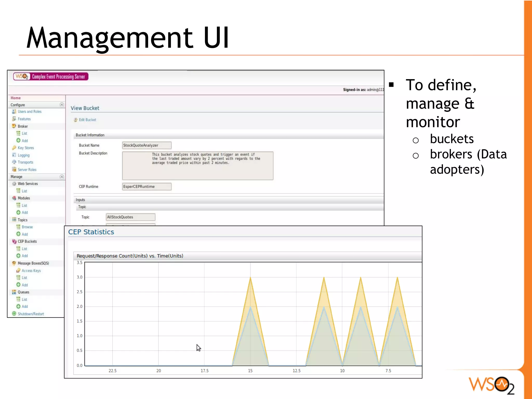The image size is (532, 399).
Task: Click the Browse icon under Topics
Action: [18, 227]
